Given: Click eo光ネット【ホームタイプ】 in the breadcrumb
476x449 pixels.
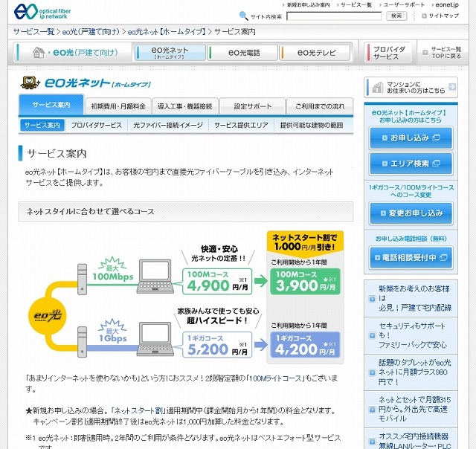Looking at the screenshot, I should [167, 31].
